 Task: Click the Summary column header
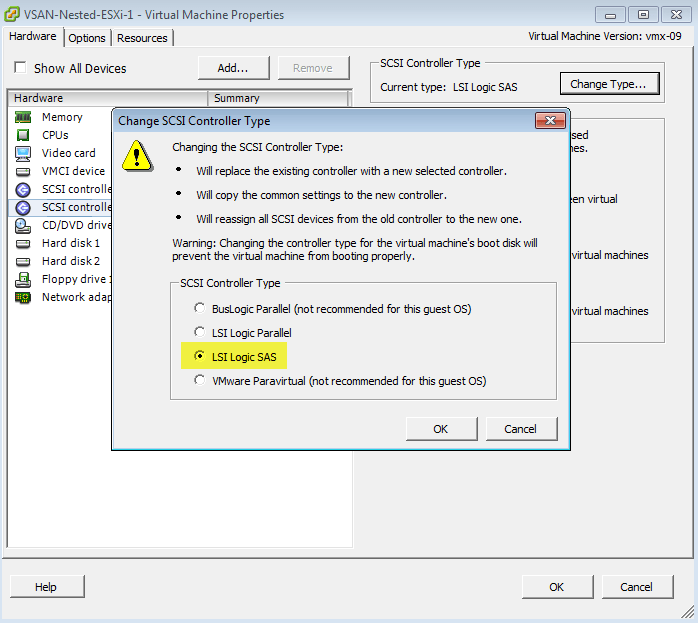pos(278,98)
